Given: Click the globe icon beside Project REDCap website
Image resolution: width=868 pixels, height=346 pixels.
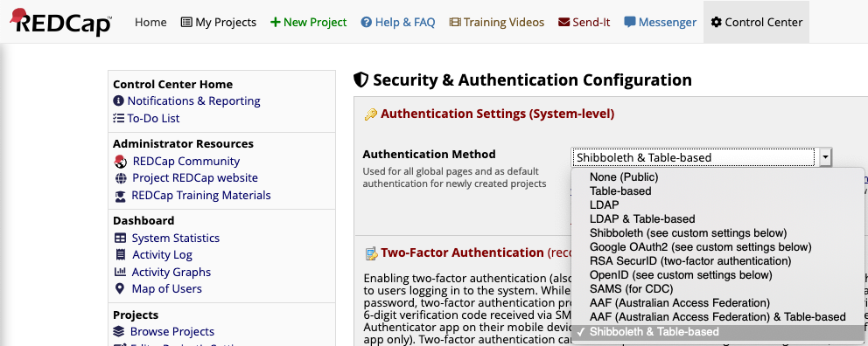Looking at the screenshot, I should (x=121, y=178).
